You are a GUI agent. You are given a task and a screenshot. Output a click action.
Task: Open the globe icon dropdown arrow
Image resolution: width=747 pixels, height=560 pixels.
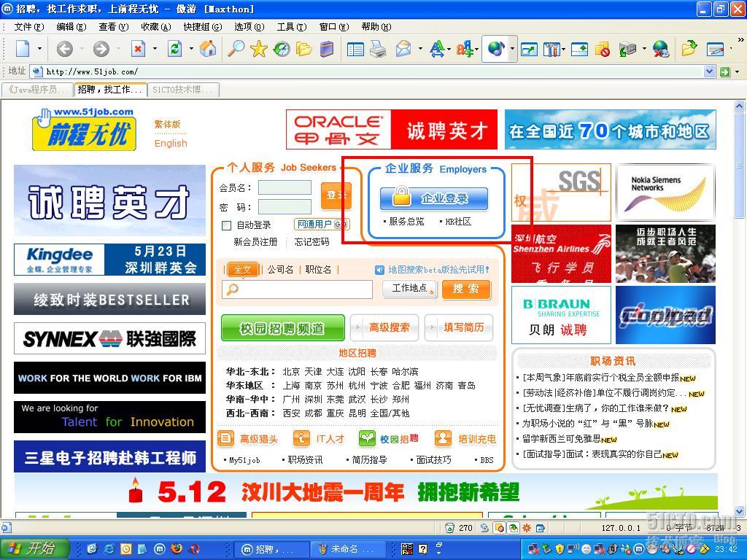pyautogui.click(x=512, y=49)
